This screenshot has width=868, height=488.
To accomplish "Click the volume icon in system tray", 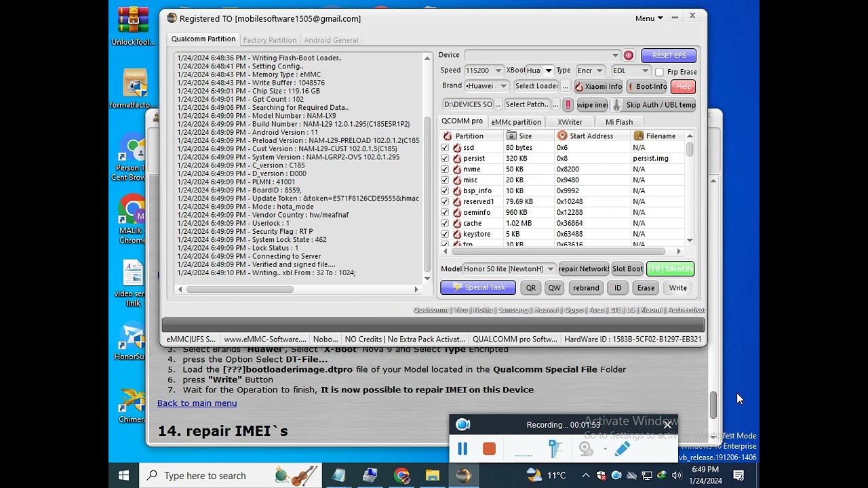I will pos(677,475).
